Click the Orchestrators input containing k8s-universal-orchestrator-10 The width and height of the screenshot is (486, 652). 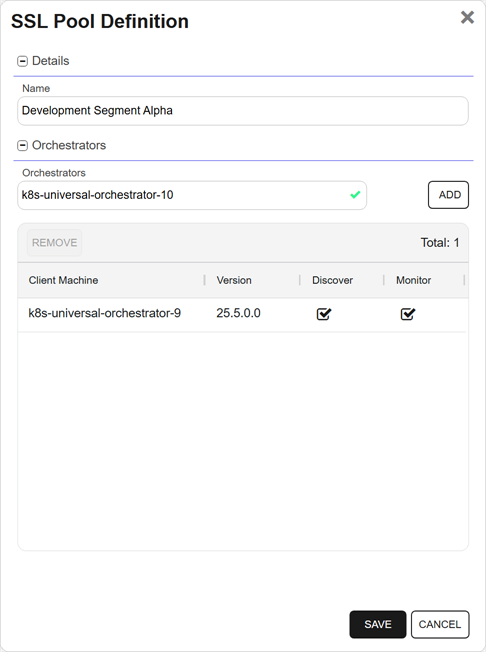192,195
